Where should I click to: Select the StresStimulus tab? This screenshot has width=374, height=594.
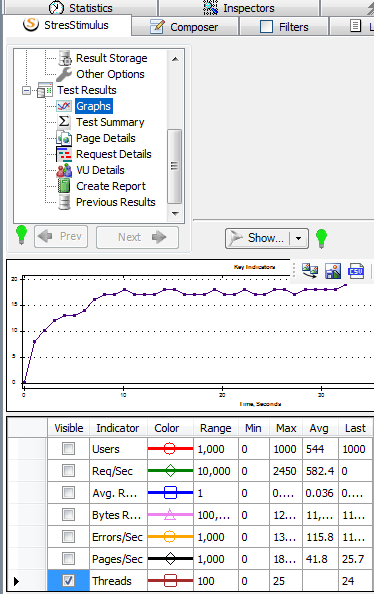click(x=67, y=25)
